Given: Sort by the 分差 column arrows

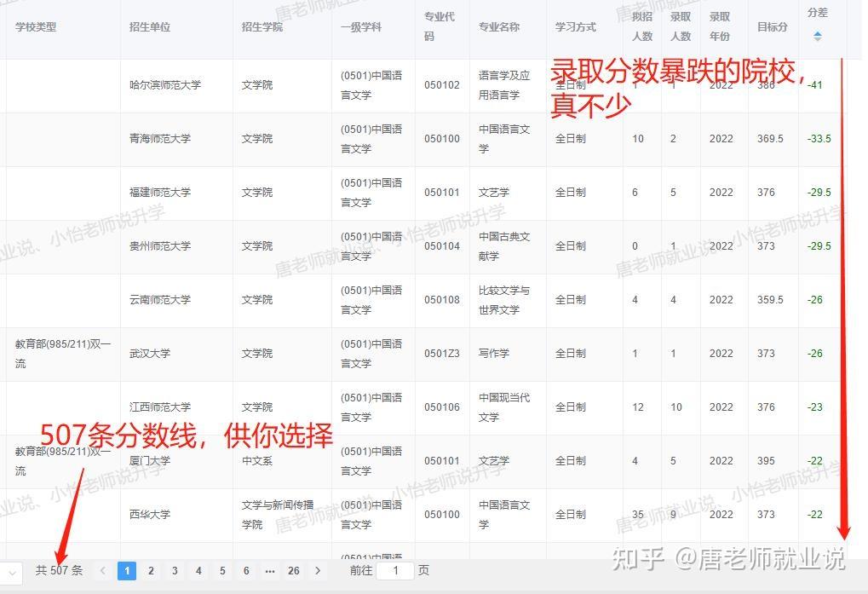Looking at the screenshot, I should tap(817, 37).
